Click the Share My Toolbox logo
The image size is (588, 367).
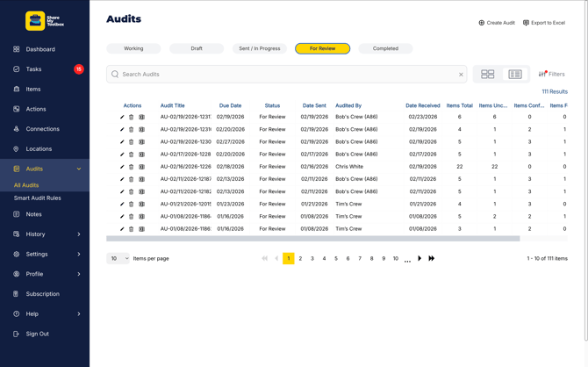click(45, 21)
